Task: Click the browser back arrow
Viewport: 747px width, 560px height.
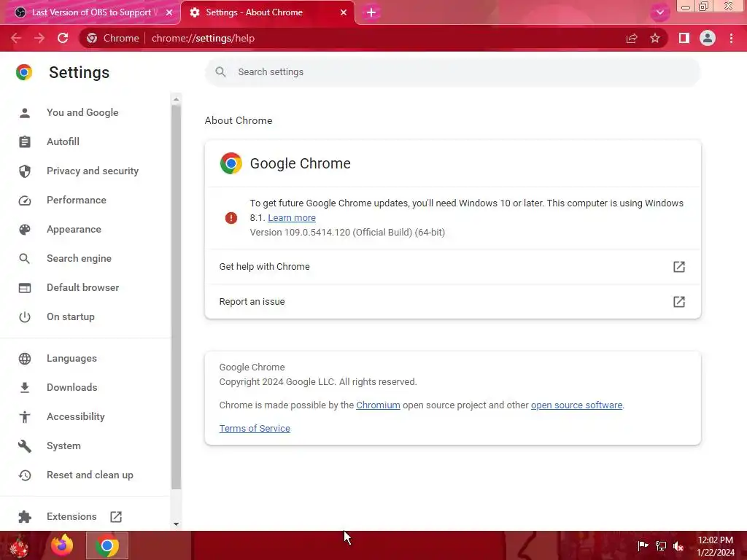Action: click(x=16, y=38)
